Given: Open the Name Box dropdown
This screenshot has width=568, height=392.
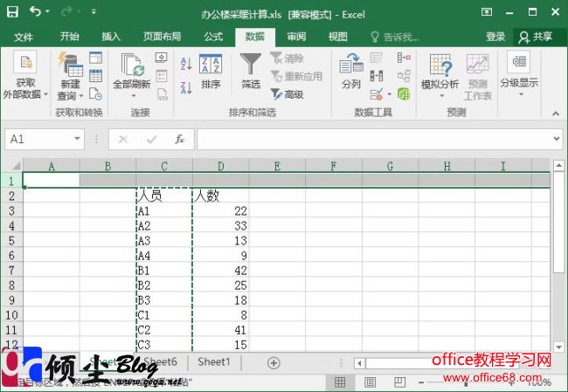Looking at the screenshot, I should 77,139.
